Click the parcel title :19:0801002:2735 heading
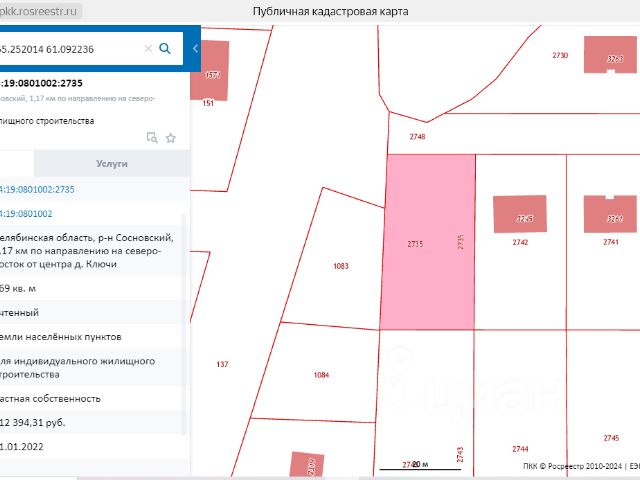 [41, 83]
